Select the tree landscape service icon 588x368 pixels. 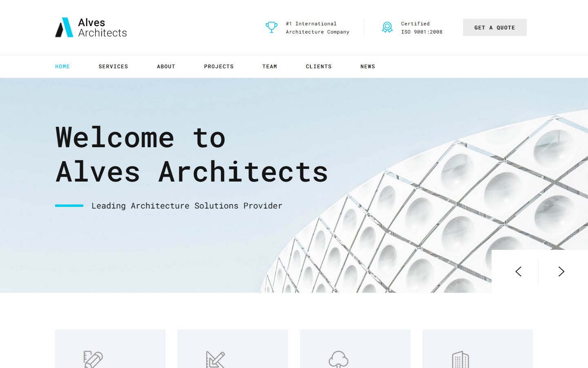point(339,359)
